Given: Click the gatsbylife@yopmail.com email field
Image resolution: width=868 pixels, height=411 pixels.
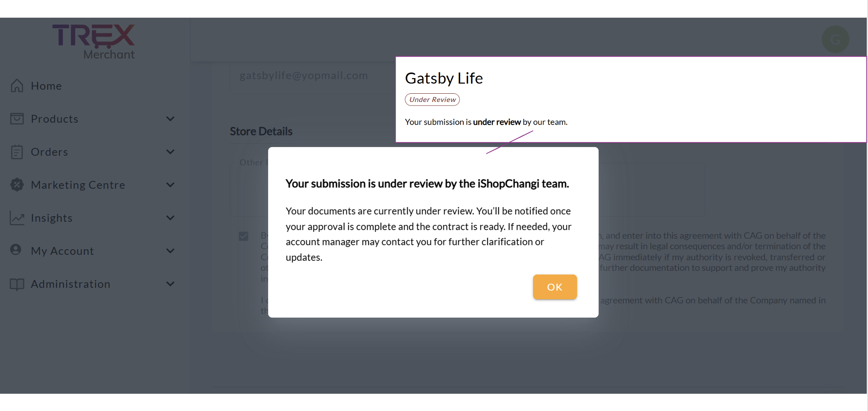Looking at the screenshot, I should point(304,76).
